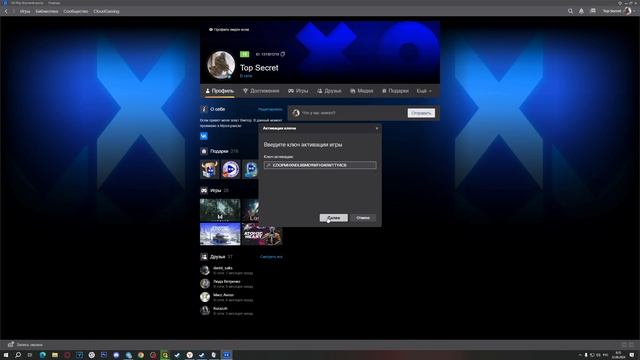Click the large profile avatar picture
Screen dimensions: 640x360
click(221, 64)
